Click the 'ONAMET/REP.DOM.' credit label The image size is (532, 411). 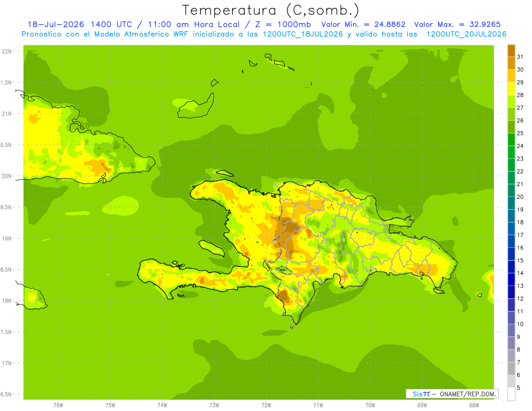[467, 394]
